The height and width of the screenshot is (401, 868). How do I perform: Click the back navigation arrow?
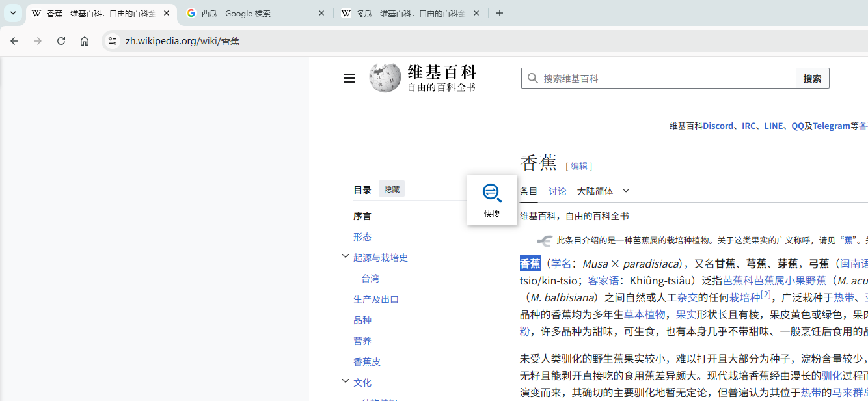click(x=14, y=41)
